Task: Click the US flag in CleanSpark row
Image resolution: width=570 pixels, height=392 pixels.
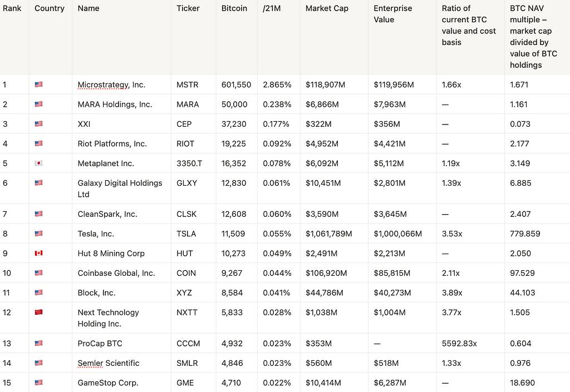Action: pos(38,214)
